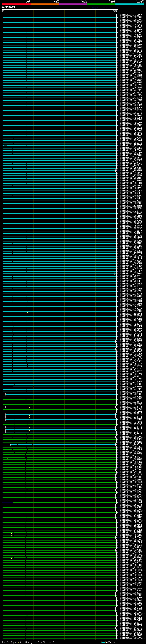The width and height of the screenshot is (146, 644).
Task: Select hit label UniRef100_P31691
Action: pos(131,85)
